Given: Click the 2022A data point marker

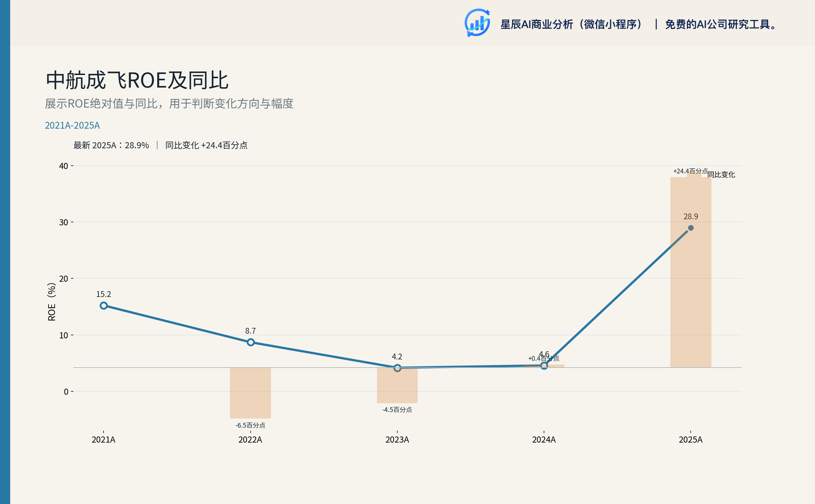Looking at the screenshot, I should tap(251, 342).
